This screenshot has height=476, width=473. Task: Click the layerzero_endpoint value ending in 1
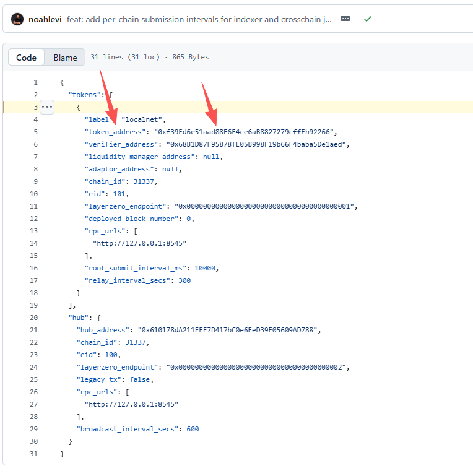264,206
